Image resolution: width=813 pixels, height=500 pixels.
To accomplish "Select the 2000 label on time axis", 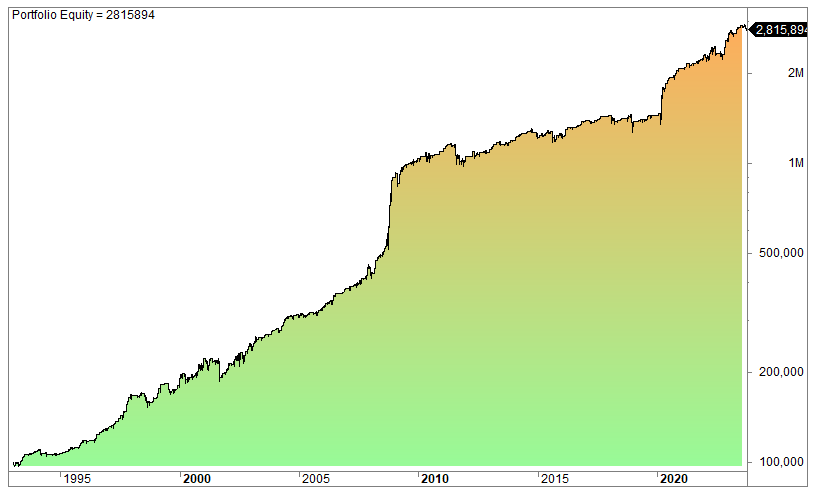I will pyautogui.click(x=197, y=479).
